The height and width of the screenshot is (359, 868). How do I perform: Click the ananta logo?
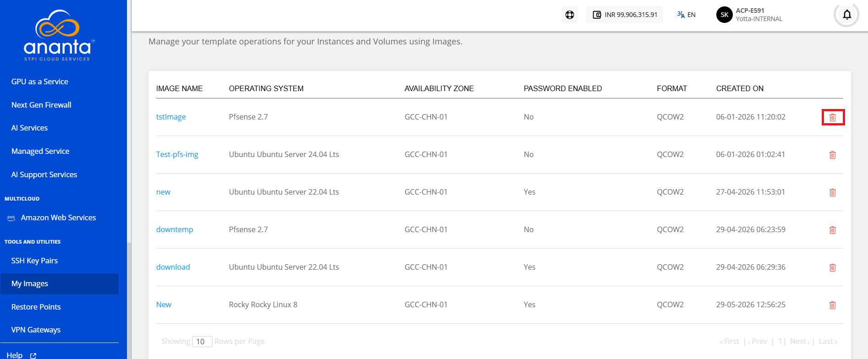click(x=59, y=36)
